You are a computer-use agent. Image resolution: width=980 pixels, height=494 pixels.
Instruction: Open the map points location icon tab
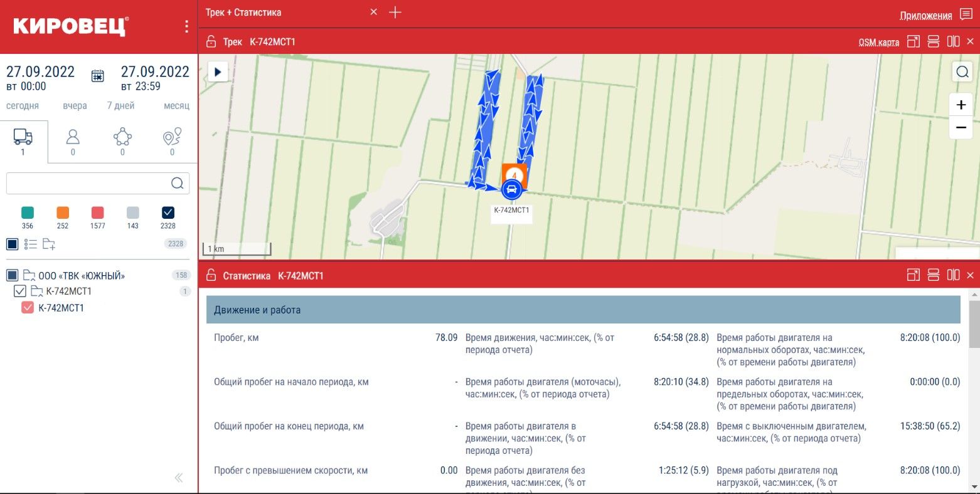(x=172, y=142)
